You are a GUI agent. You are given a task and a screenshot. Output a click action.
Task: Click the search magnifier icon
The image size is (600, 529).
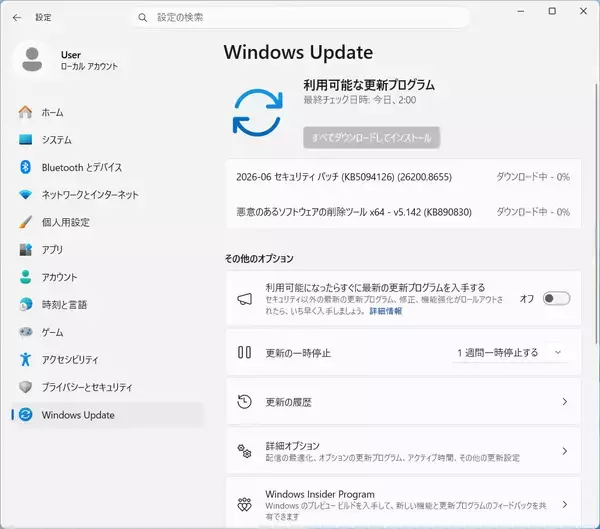coord(143,18)
